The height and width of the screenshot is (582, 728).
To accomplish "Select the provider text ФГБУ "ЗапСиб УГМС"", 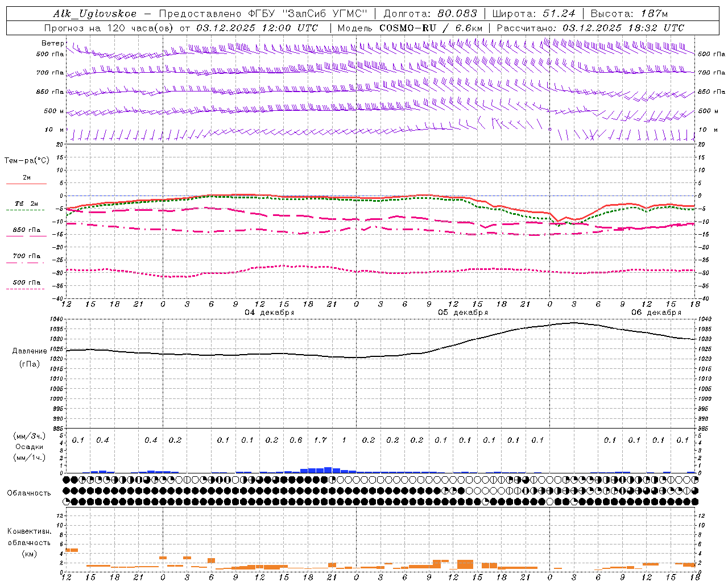I will (308, 14).
